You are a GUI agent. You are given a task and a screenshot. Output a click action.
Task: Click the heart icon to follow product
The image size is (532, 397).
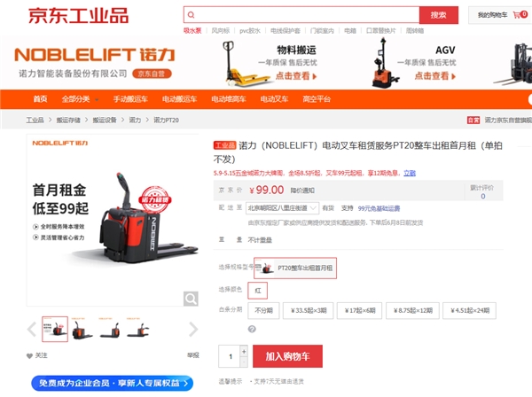(29, 355)
